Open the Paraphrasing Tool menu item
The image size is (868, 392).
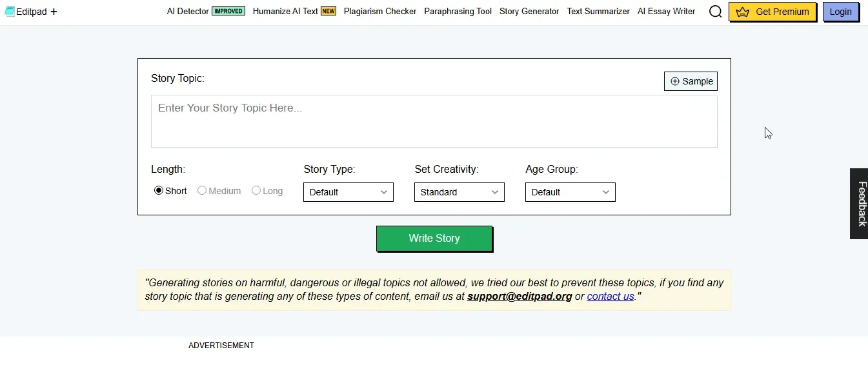pyautogui.click(x=458, y=11)
